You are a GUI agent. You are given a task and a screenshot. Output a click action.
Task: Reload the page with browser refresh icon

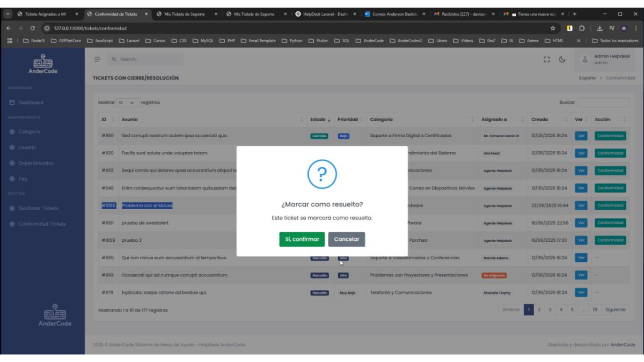coord(33,28)
